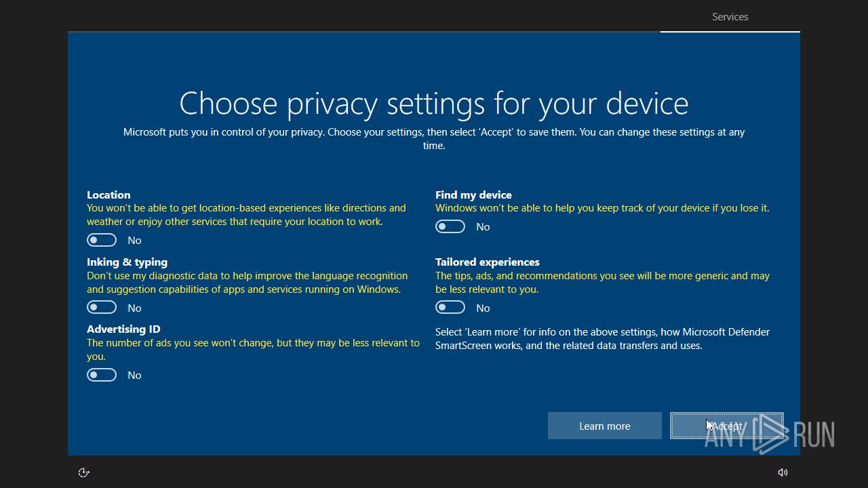Click the Learn more button
Image resolution: width=868 pixels, height=488 pixels.
coord(605,426)
